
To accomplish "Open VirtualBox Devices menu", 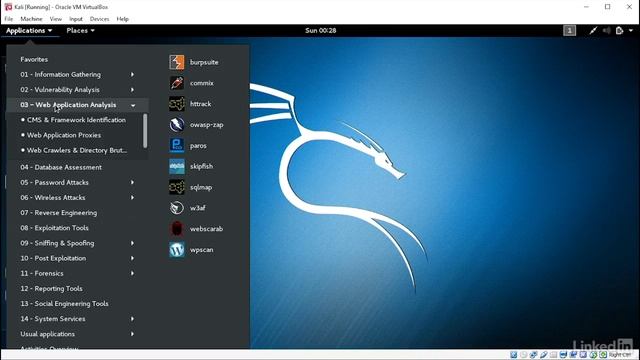I will (100, 19).
